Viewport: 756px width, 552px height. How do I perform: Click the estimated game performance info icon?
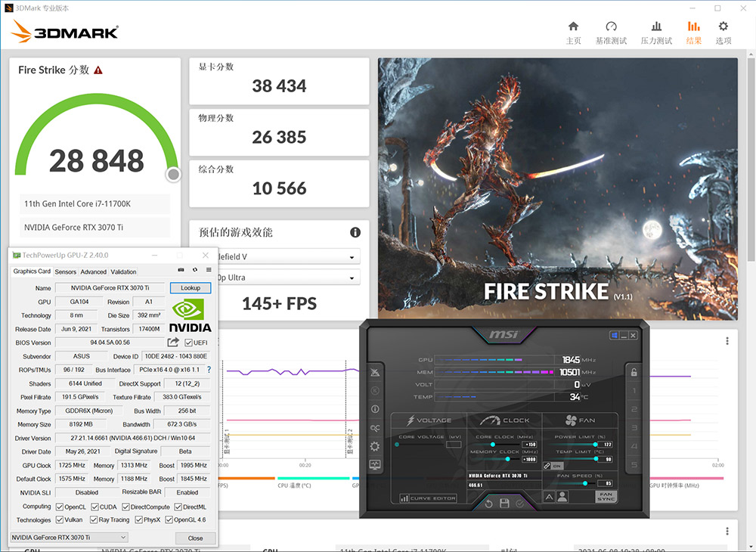click(x=355, y=232)
